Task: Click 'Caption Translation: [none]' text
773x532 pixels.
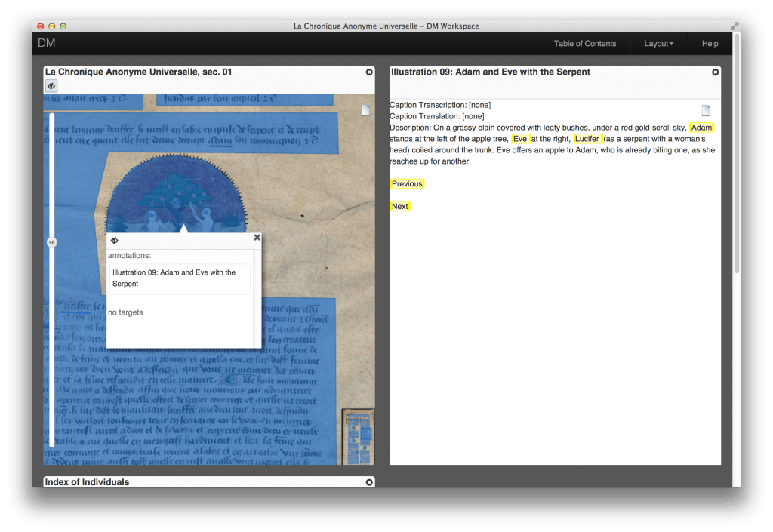Action: tap(437, 116)
